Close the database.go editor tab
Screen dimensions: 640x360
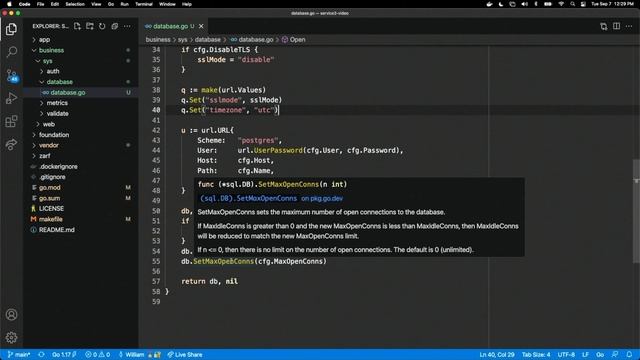click(x=201, y=26)
